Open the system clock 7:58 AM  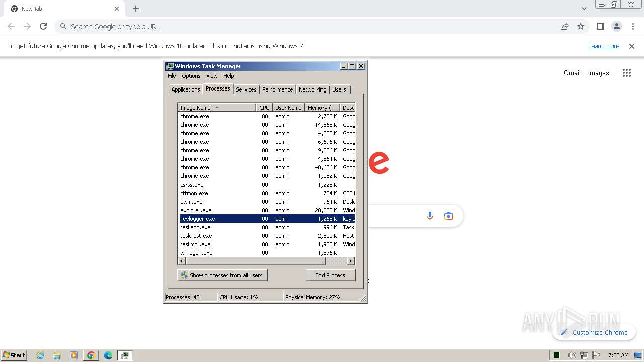click(x=618, y=355)
